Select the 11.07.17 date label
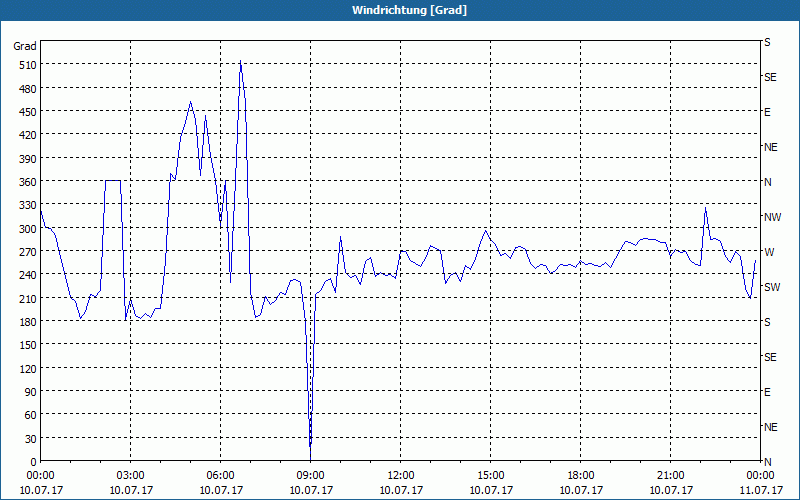The width and height of the screenshot is (800, 500). (x=761, y=490)
